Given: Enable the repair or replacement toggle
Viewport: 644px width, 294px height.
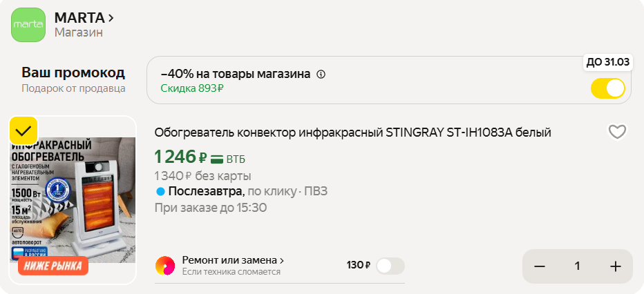Looking at the screenshot, I should (x=390, y=266).
